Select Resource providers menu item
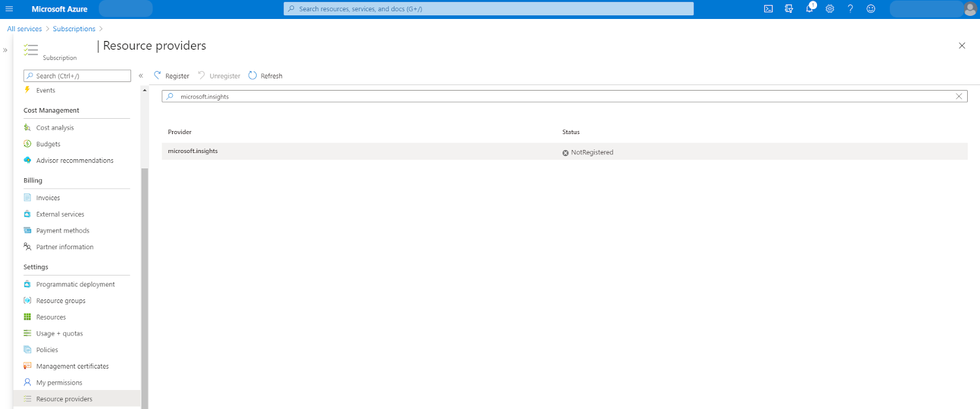Screen dimensions: 980x409 coord(77,399)
